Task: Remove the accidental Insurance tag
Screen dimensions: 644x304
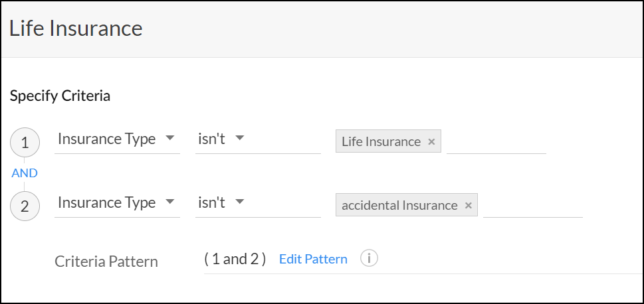Action: (468, 206)
